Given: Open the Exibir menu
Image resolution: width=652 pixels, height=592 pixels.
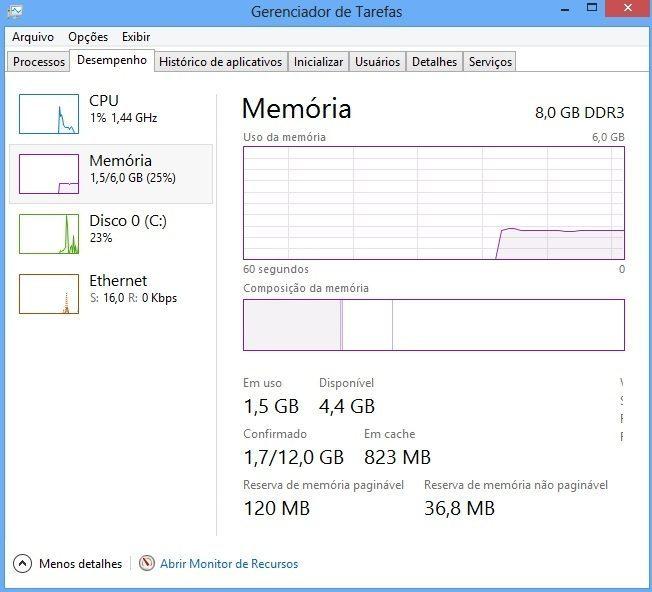Looking at the screenshot, I should click(136, 37).
